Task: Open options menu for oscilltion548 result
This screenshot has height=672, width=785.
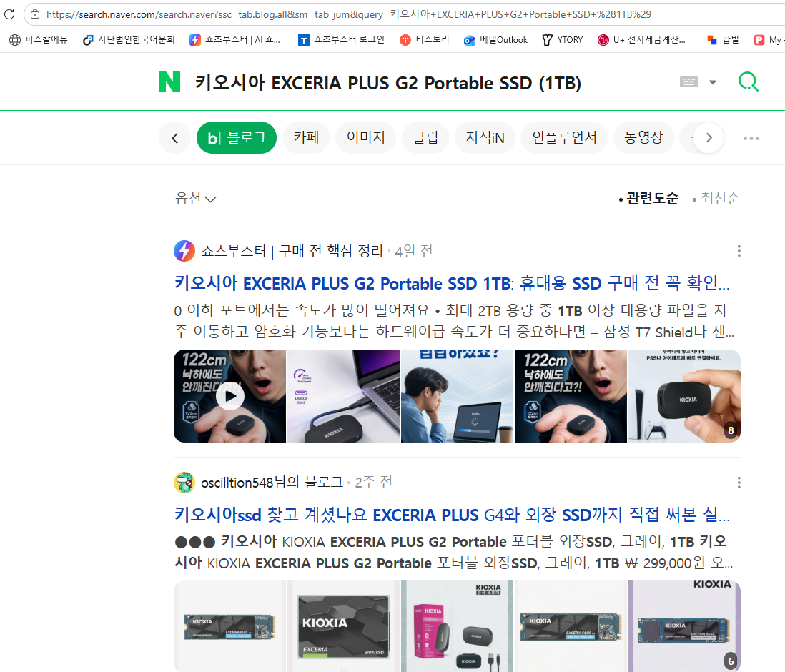Action: [x=739, y=483]
